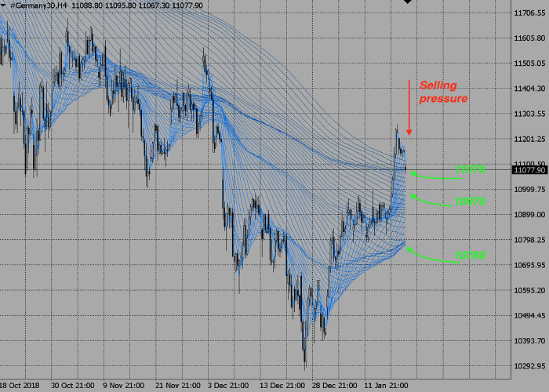Click the 11 Jan 21:00 time label
549x392 pixels.
(386, 386)
